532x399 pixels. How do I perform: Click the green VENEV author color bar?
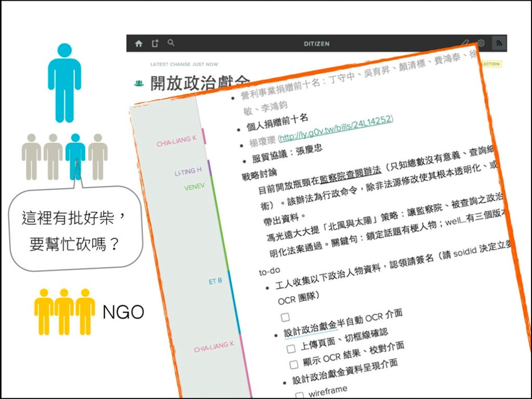tap(219, 222)
